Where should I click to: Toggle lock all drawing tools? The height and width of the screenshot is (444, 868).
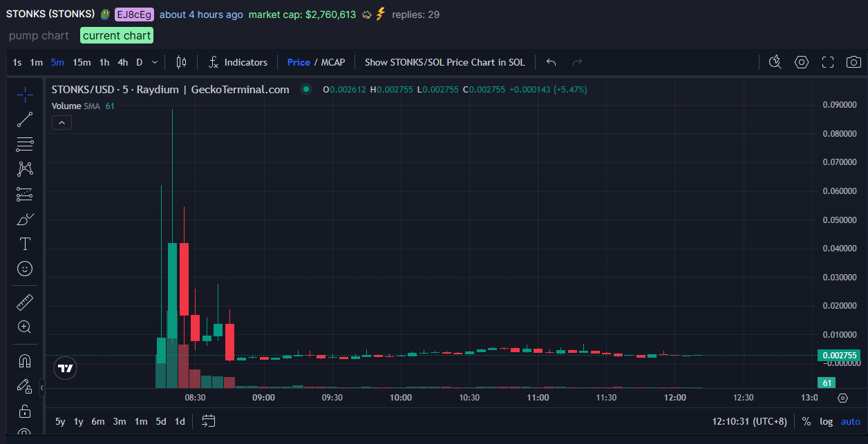coord(25,411)
